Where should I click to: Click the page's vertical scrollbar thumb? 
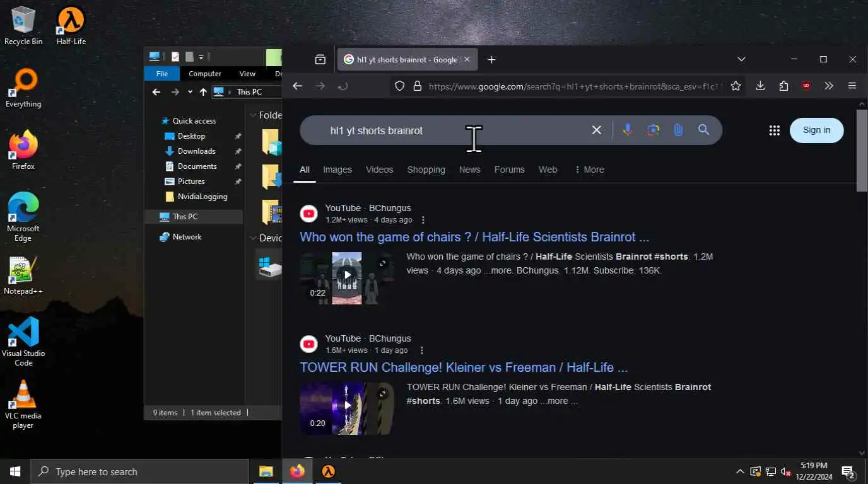pos(862,150)
